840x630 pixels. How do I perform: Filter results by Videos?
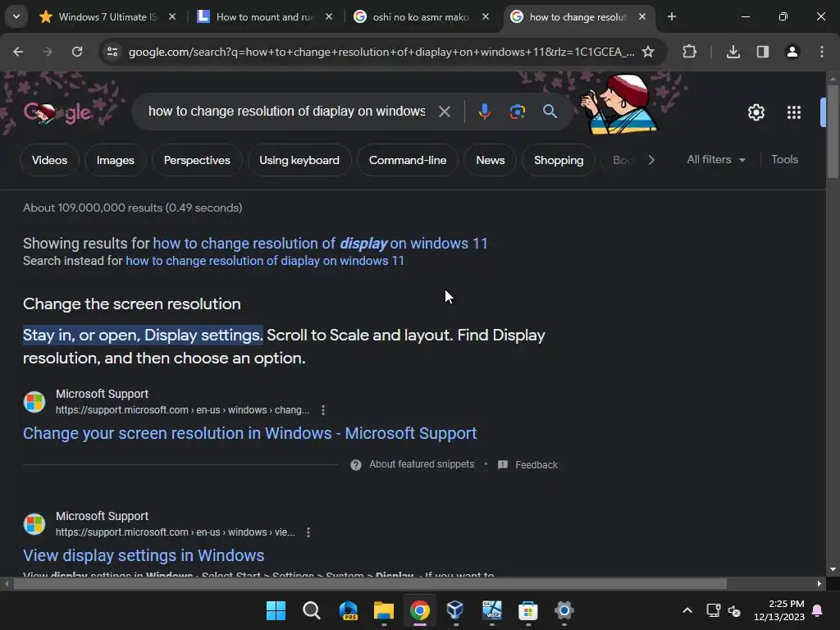pyautogui.click(x=49, y=160)
